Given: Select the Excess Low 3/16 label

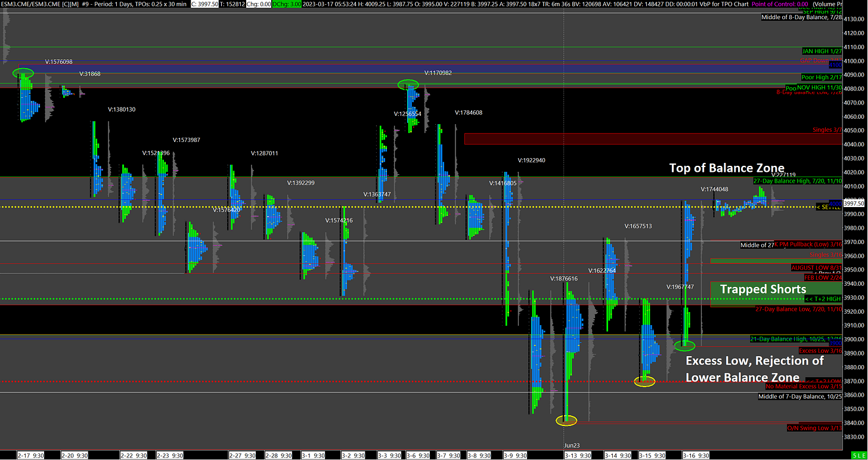Looking at the screenshot, I should click(820, 351).
